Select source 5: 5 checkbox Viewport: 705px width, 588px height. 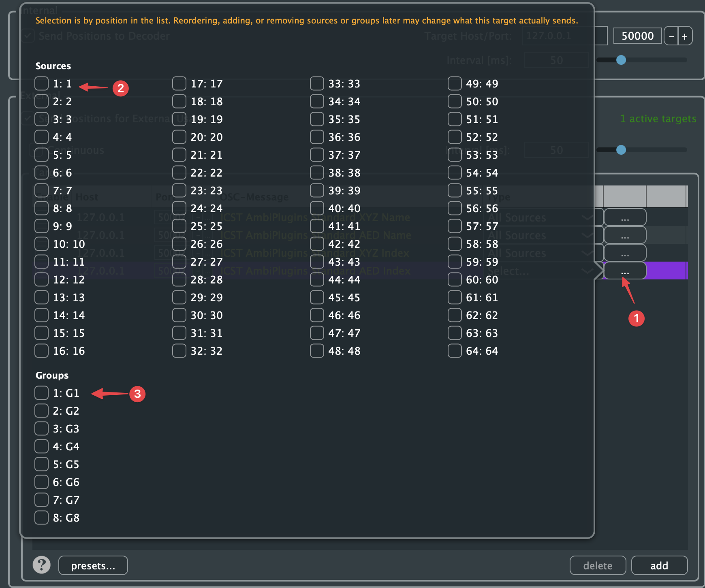41,155
